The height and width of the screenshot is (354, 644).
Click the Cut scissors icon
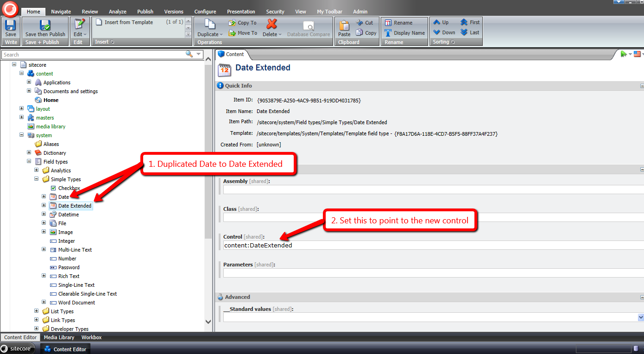click(x=360, y=22)
